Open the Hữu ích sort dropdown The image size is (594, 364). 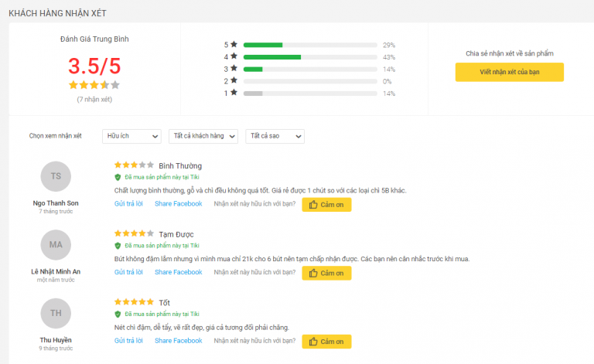[131, 136]
